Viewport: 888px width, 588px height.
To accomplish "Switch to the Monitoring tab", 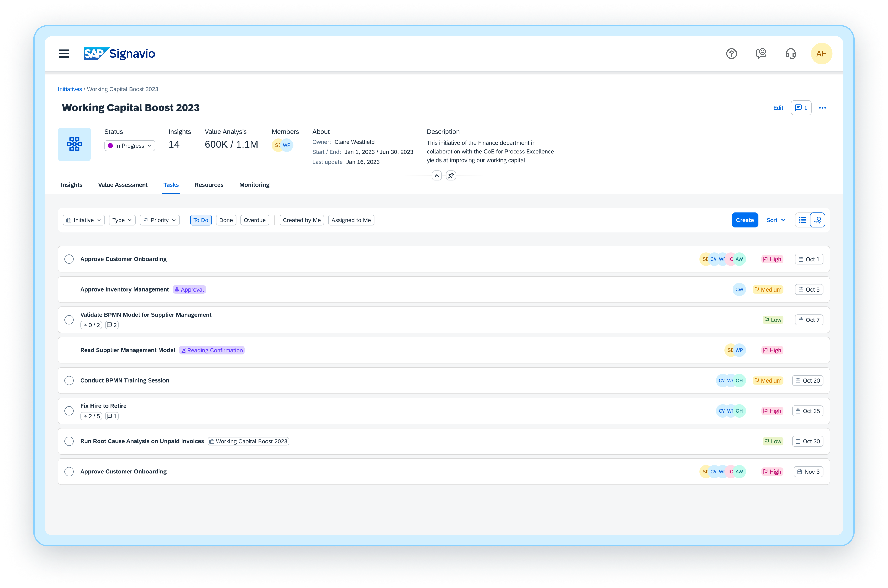I will click(x=254, y=184).
